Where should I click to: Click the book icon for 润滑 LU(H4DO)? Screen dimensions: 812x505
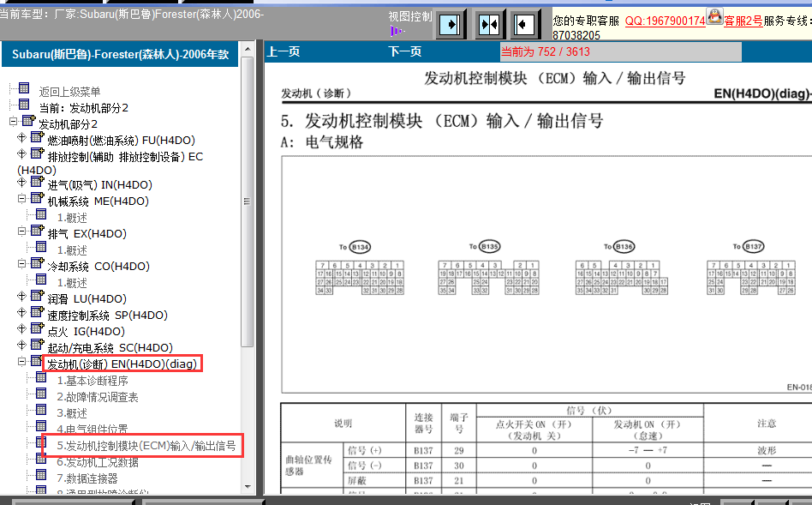(x=38, y=296)
